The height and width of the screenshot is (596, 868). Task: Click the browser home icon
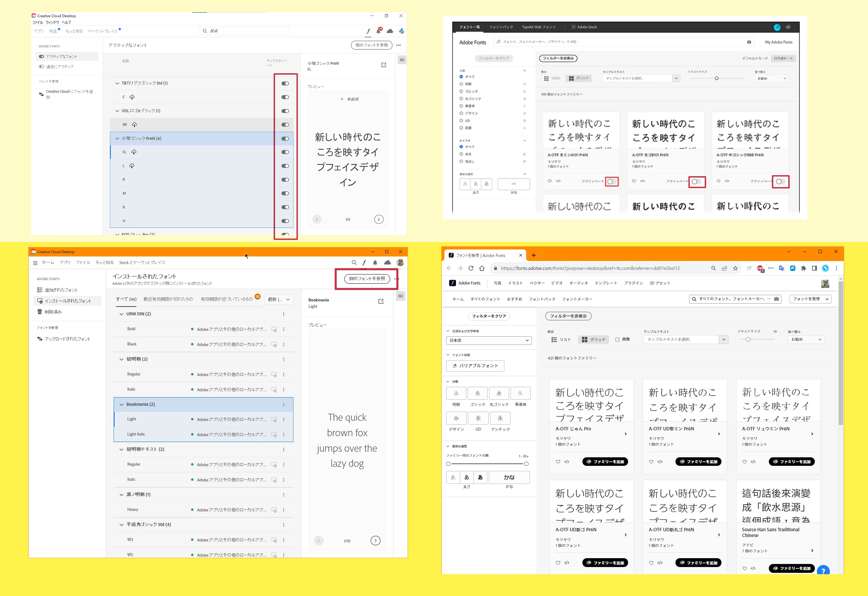click(x=482, y=268)
